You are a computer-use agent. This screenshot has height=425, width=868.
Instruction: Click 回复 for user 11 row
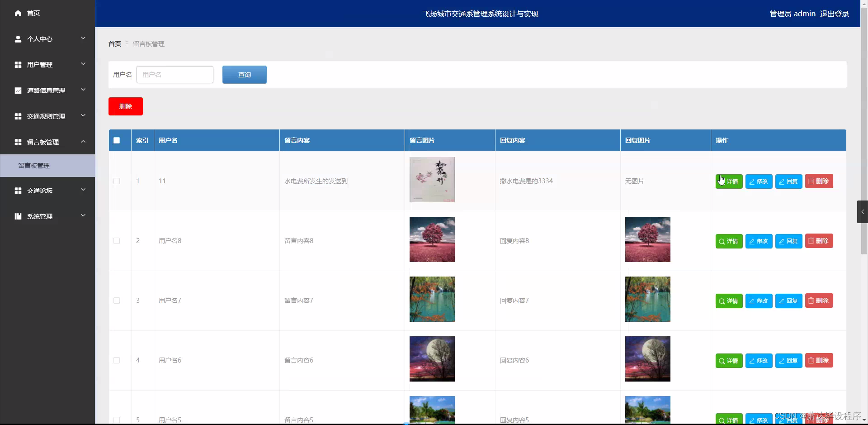(x=789, y=181)
